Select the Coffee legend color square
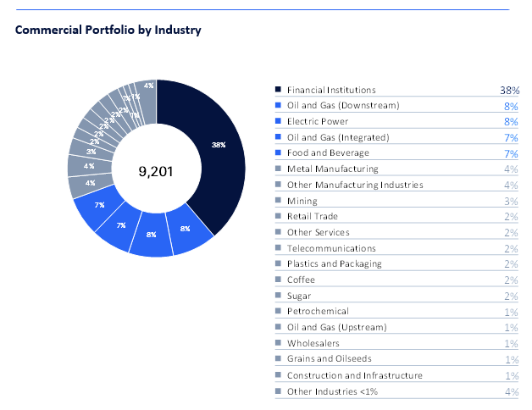 [278, 280]
